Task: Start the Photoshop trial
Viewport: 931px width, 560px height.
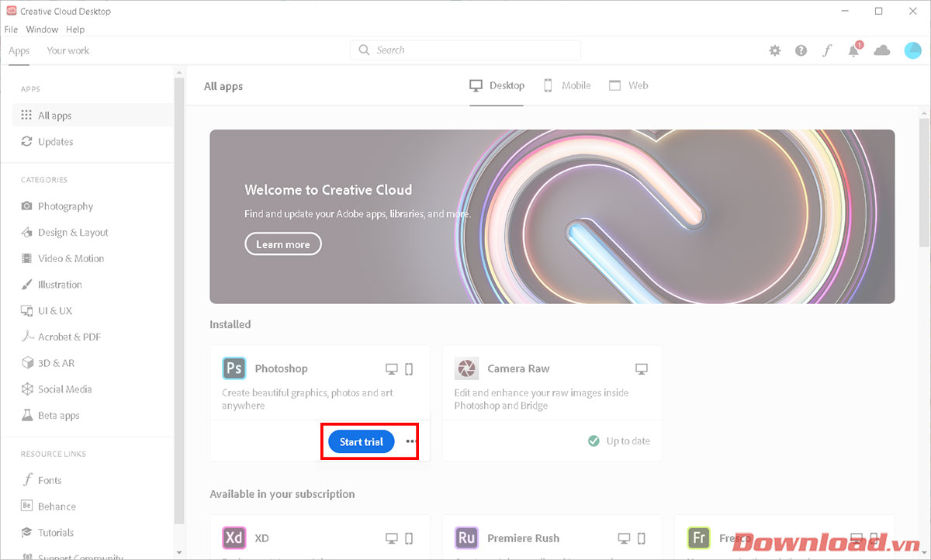Action: [362, 441]
